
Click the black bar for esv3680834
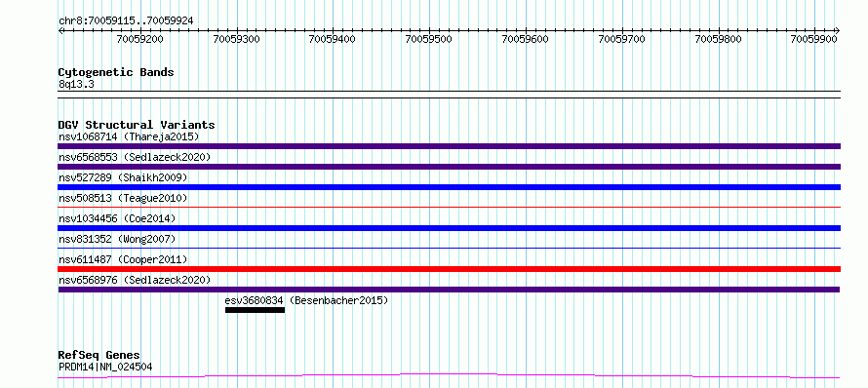(x=255, y=310)
